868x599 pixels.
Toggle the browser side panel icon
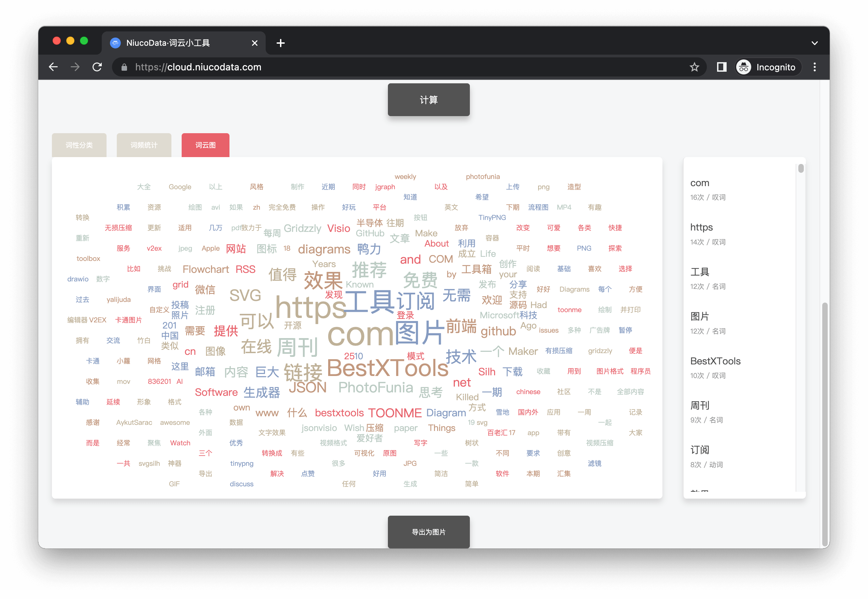tap(721, 67)
